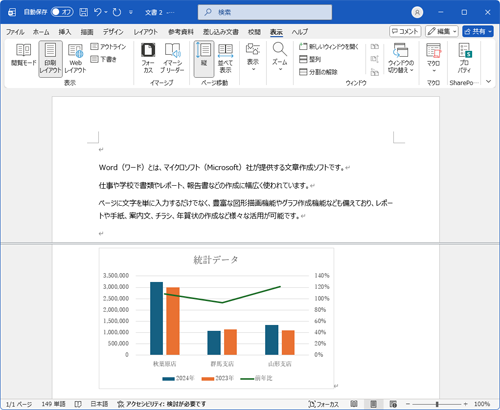The width and height of the screenshot is (500, 410).
Task: Open the レイアウト tab
Action: coord(145,32)
